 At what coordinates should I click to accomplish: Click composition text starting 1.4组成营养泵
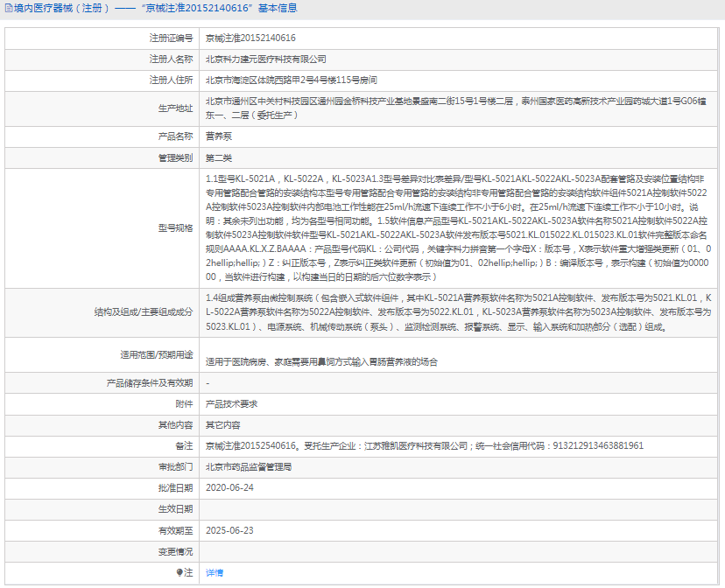[458, 312]
